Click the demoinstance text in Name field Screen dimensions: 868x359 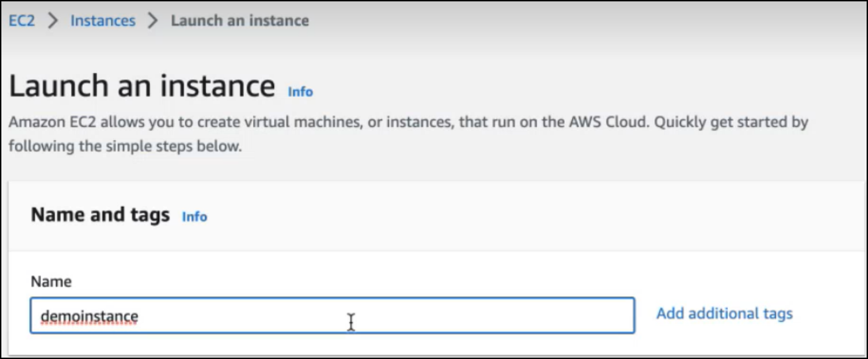90,317
